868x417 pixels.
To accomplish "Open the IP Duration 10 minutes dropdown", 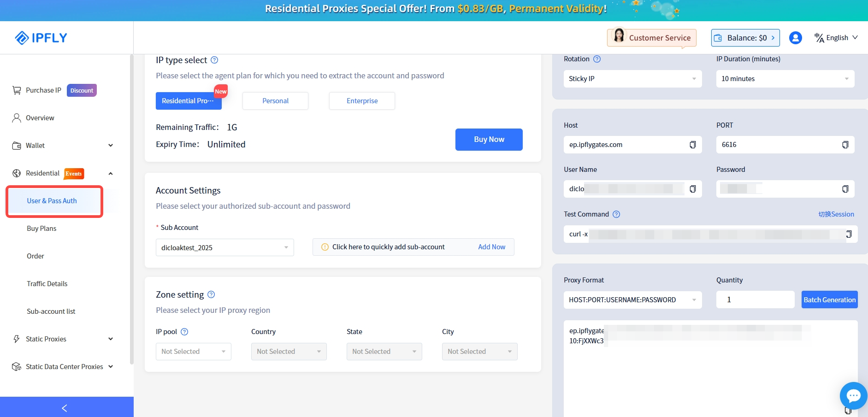I will pyautogui.click(x=785, y=79).
